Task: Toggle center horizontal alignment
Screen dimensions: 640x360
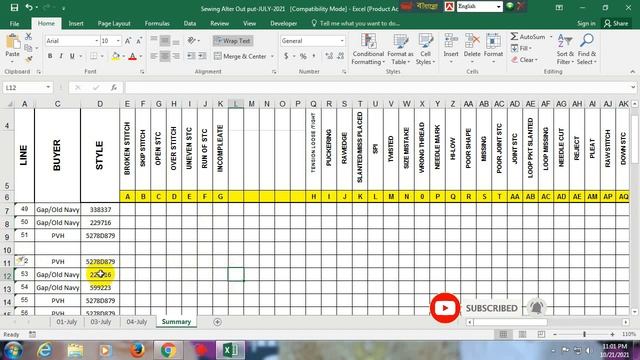Action: [165, 56]
